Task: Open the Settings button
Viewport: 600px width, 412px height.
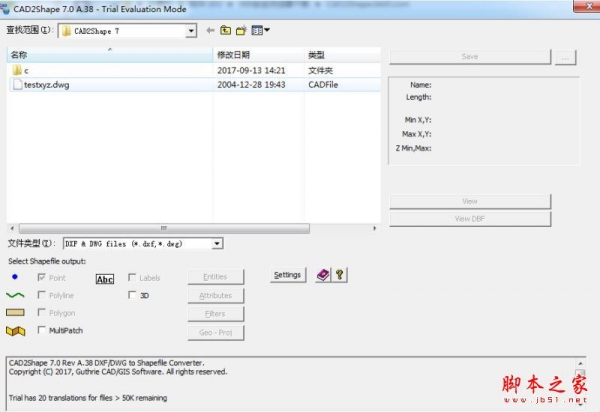Action: (x=288, y=275)
